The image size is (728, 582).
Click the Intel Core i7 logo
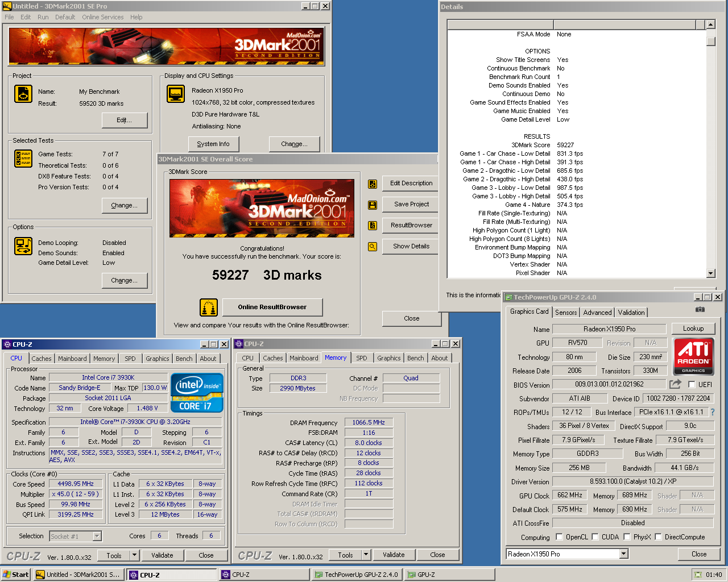tap(197, 393)
